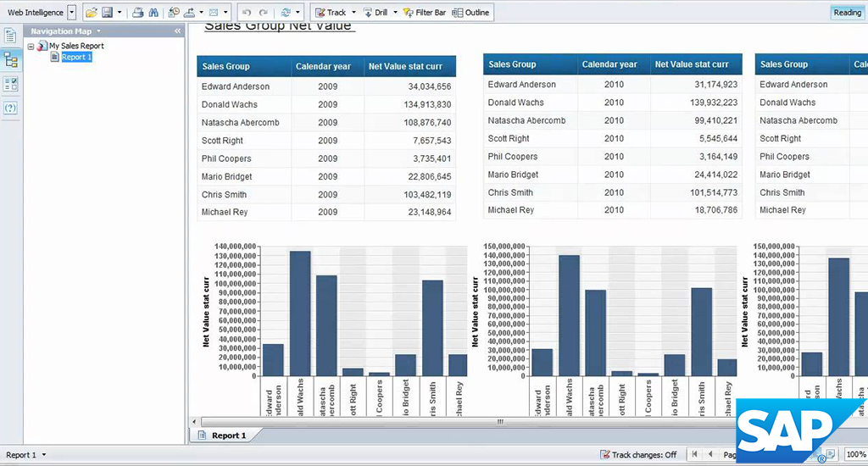Click the help question mark sidebar icon
The width and height of the screenshot is (868, 466).
pyautogui.click(x=11, y=108)
